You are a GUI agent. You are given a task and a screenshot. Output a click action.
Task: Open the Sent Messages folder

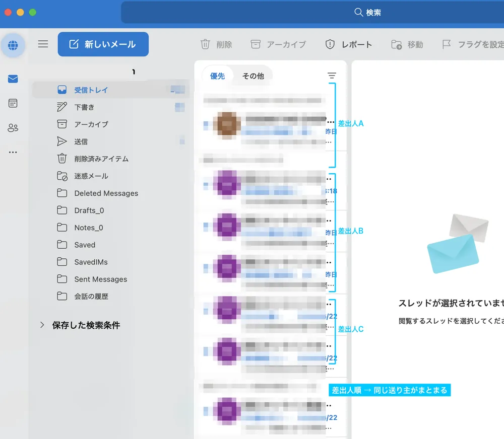pyautogui.click(x=111, y=279)
